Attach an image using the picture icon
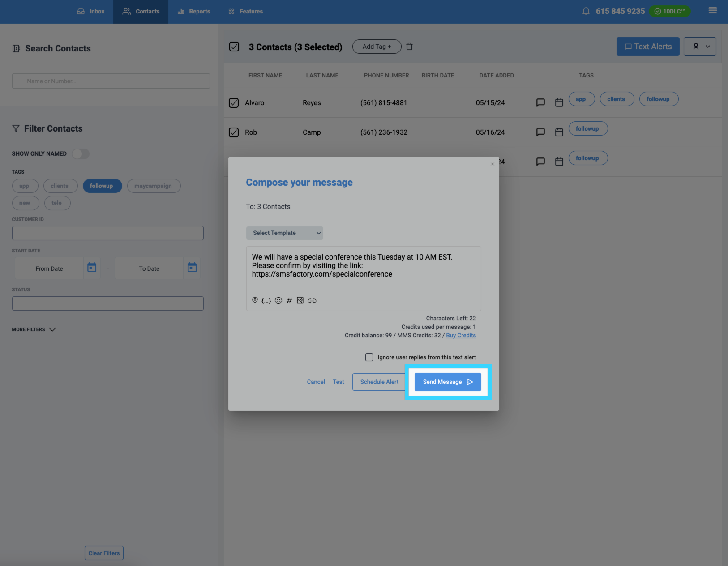728x566 pixels. (x=300, y=301)
